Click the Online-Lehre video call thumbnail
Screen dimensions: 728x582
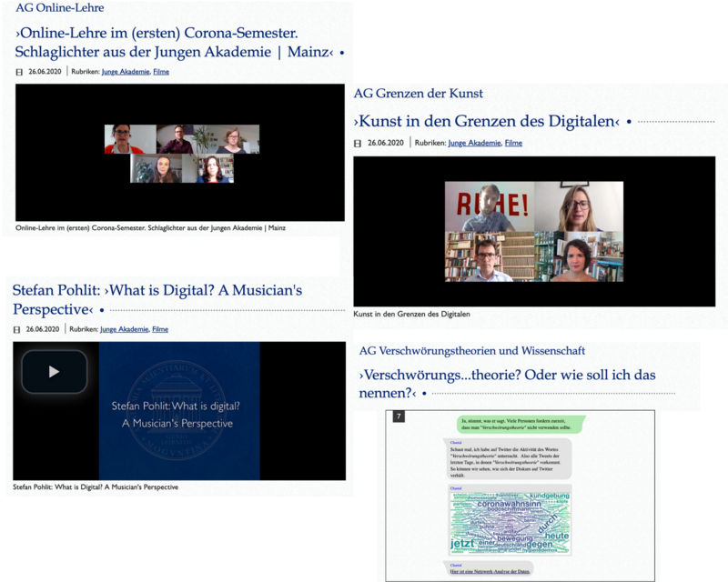181,153
